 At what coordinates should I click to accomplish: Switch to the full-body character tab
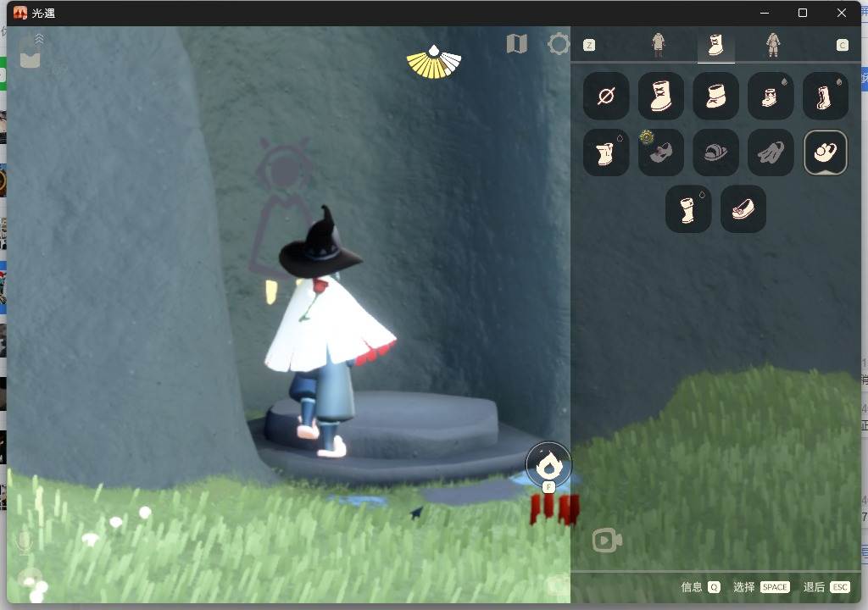coord(773,45)
